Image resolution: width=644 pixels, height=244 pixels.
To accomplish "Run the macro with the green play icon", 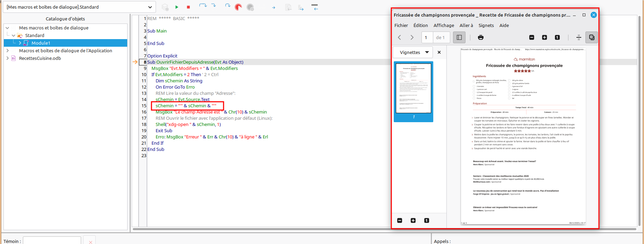I will [177, 7].
